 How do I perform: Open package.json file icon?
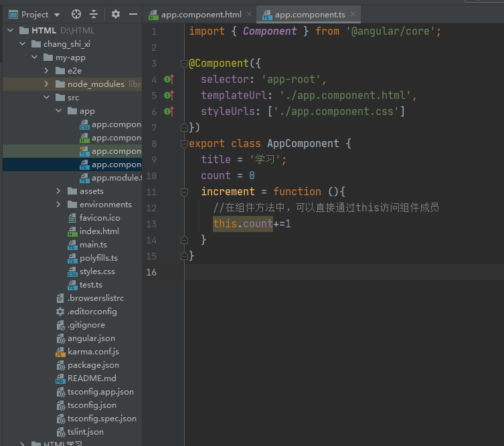(x=60, y=365)
